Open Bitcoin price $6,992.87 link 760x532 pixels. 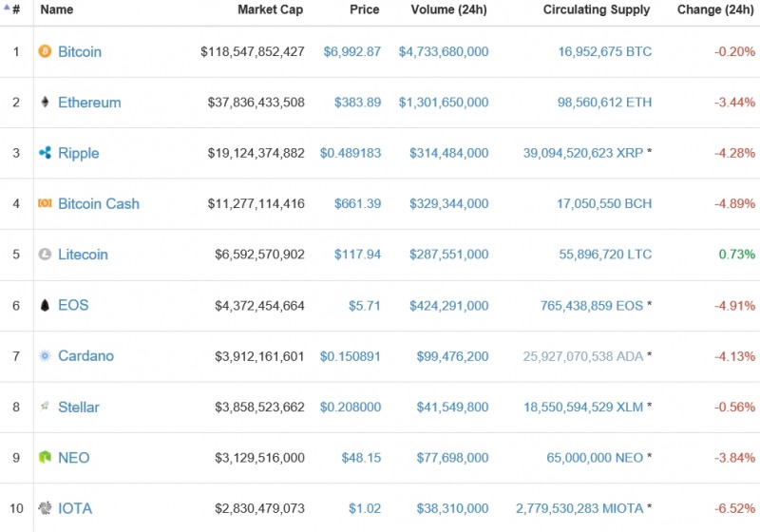351,51
